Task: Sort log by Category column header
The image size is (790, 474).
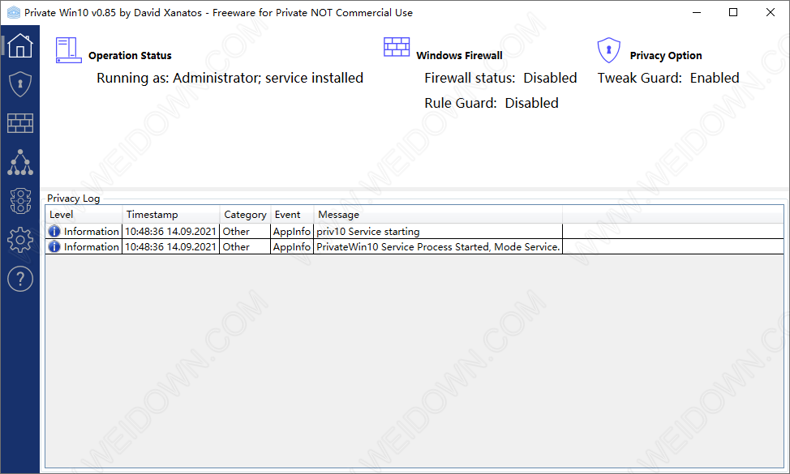Action: 245,215
